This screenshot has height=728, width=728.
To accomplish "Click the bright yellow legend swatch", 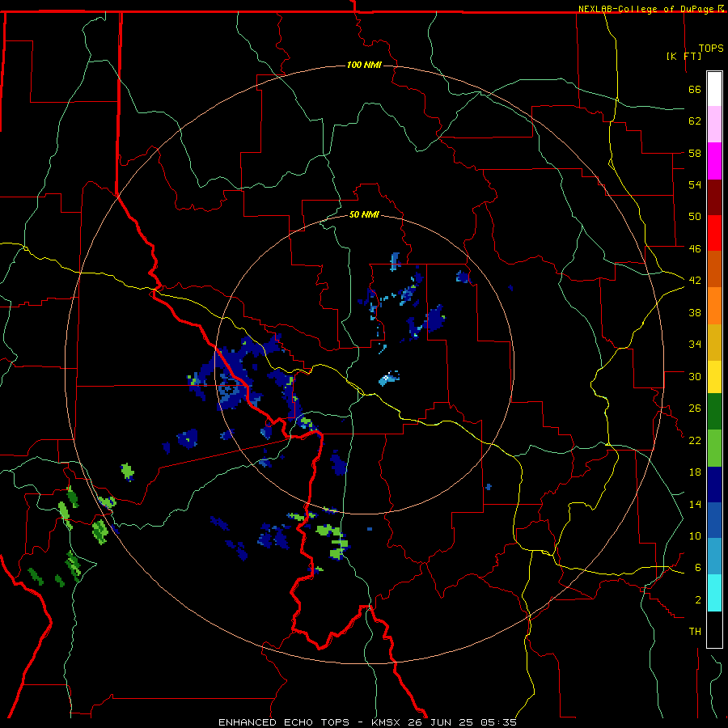I will click(x=714, y=377).
